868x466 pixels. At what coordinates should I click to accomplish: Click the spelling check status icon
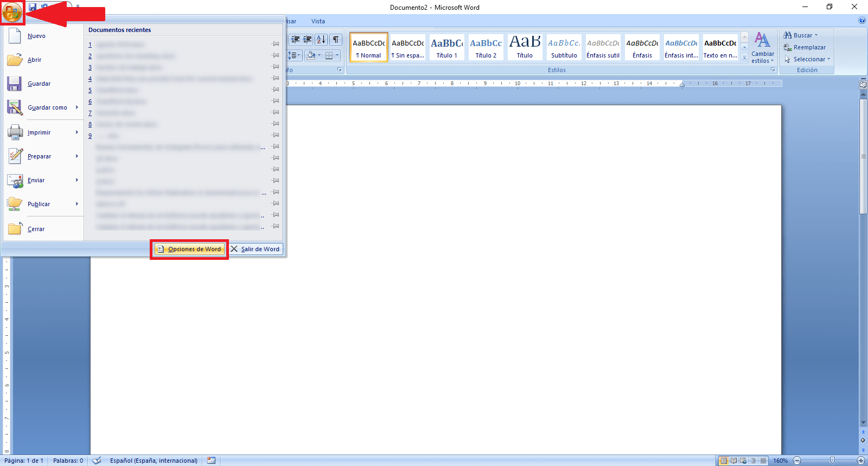[97, 461]
